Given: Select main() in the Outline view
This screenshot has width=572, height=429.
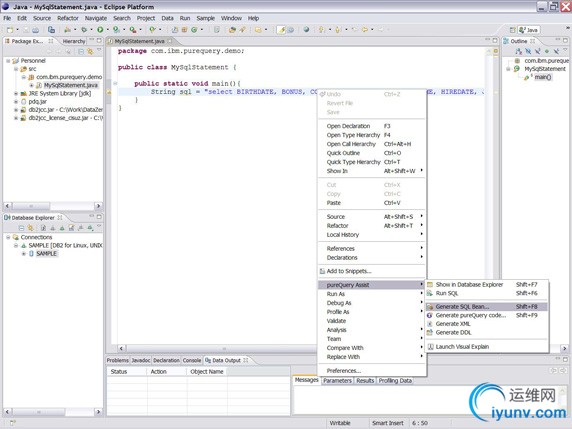Looking at the screenshot, I should tap(543, 77).
